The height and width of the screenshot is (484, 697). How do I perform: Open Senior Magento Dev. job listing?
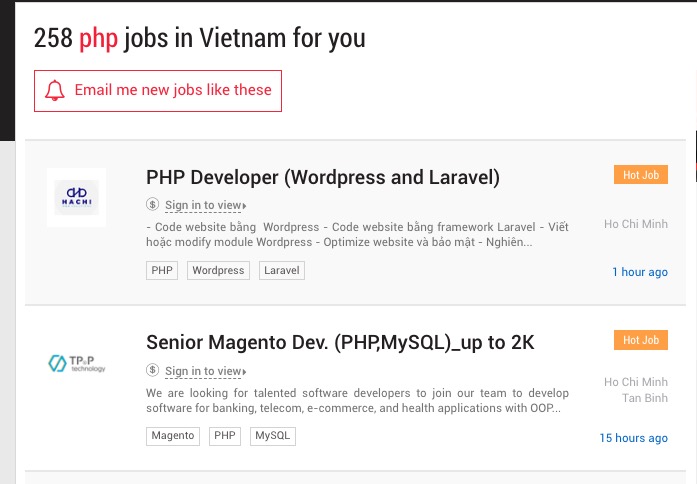[x=340, y=343]
